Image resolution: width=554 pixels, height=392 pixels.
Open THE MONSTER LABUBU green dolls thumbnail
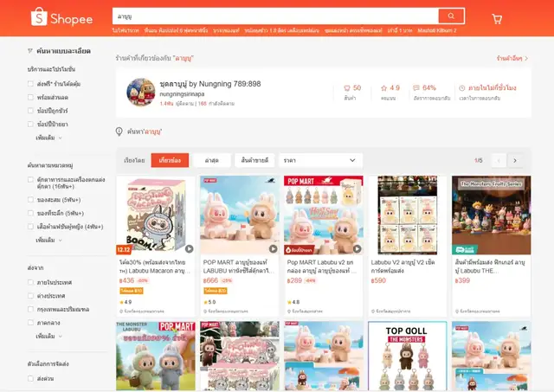[x=156, y=356]
